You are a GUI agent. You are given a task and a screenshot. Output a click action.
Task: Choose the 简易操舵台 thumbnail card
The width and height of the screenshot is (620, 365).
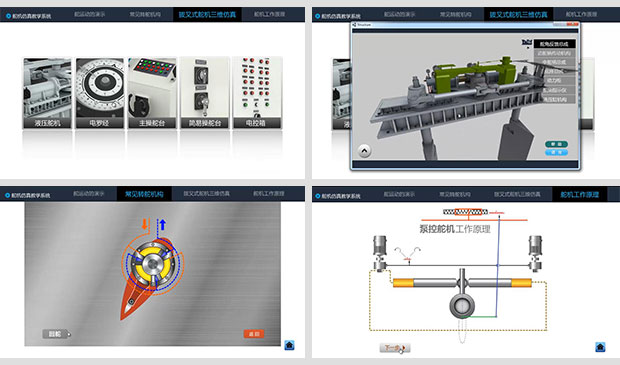205,93
